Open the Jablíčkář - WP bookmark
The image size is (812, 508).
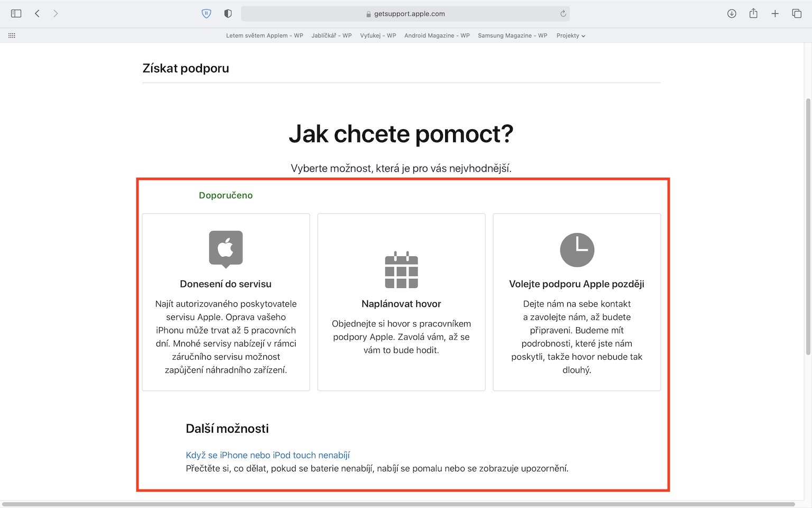point(331,35)
